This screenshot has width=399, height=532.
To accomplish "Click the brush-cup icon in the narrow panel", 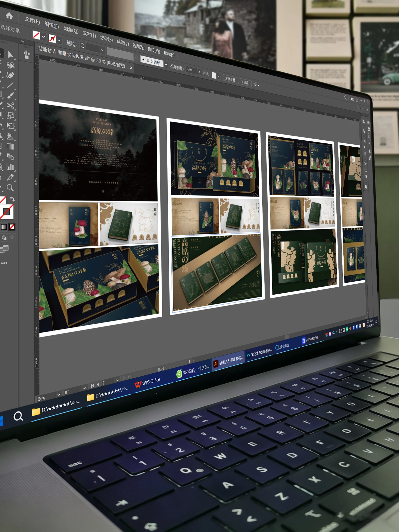I will pyautogui.click(x=27, y=55).
